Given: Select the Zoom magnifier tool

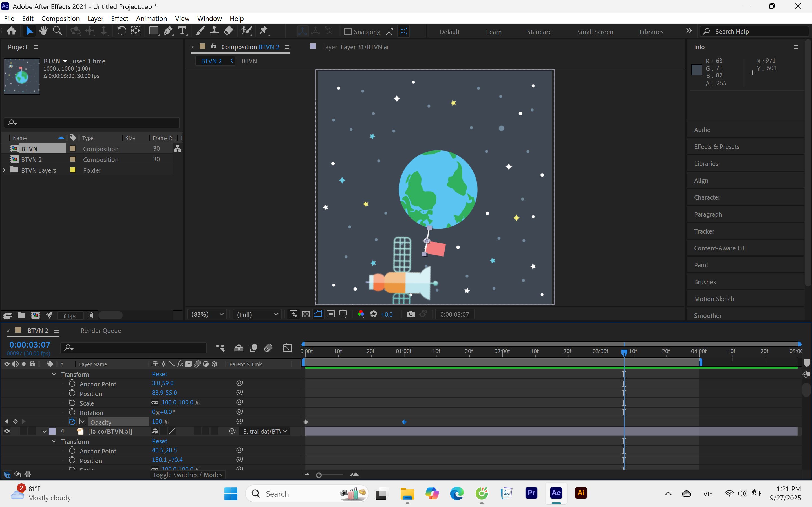Looking at the screenshot, I should pyautogui.click(x=58, y=31).
